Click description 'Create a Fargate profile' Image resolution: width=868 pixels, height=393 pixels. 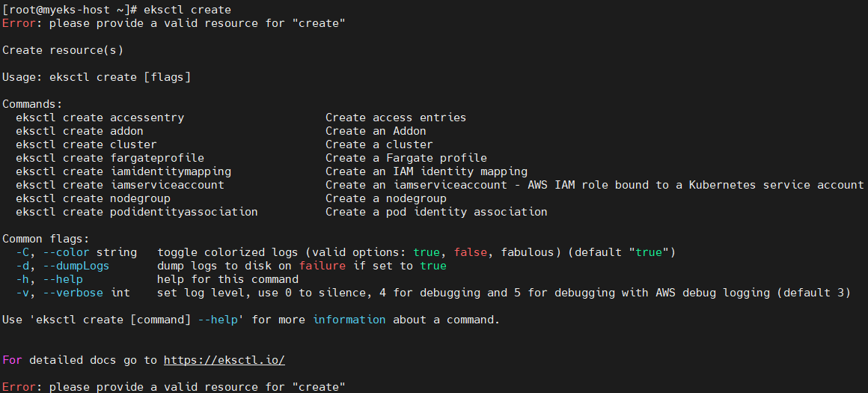(x=406, y=158)
